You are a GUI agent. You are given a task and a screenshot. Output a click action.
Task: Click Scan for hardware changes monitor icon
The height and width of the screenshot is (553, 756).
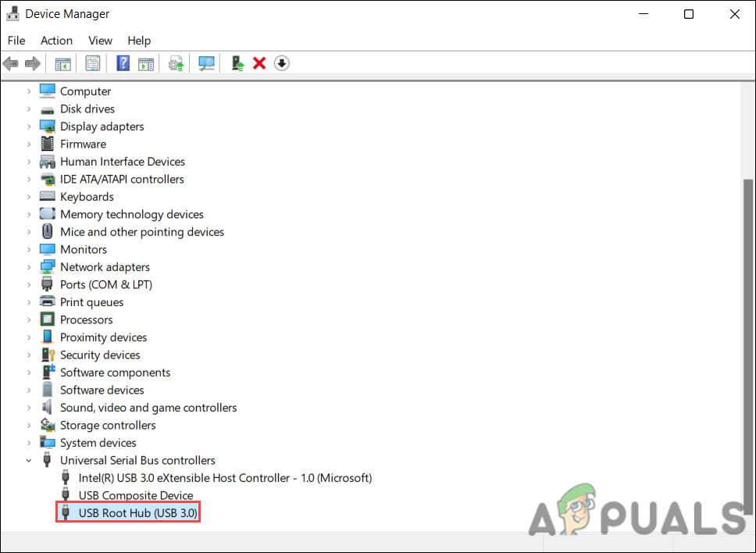pos(206,63)
